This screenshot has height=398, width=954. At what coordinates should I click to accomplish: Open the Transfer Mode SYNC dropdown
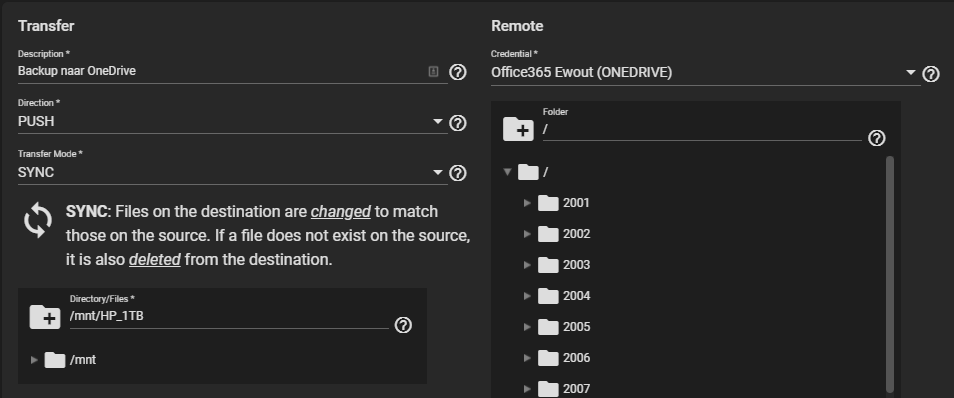tap(232, 172)
